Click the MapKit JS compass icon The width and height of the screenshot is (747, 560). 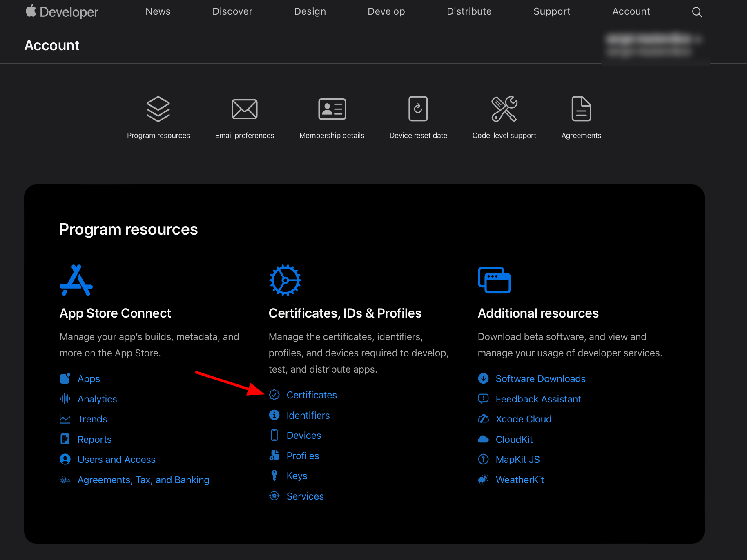point(484,460)
